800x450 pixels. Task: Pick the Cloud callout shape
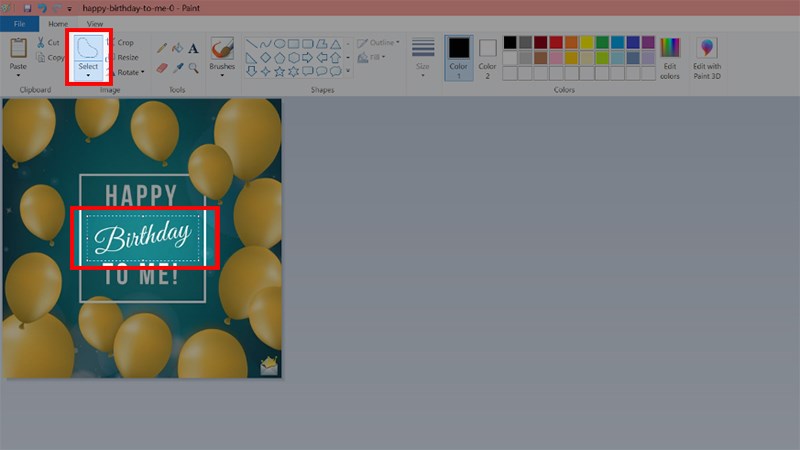pyautogui.click(x=336, y=71)
